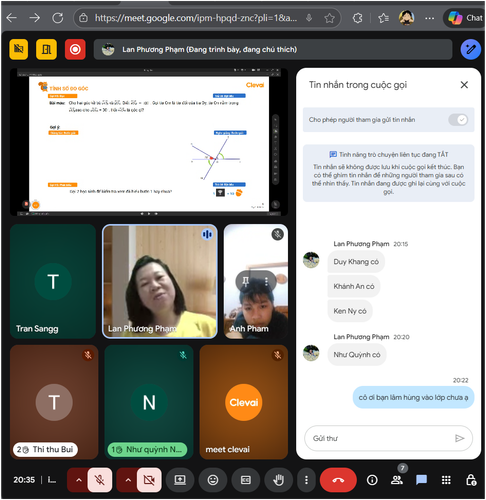Close the in-call messages panel
This screenshot has height=500, width=486.
464,85
